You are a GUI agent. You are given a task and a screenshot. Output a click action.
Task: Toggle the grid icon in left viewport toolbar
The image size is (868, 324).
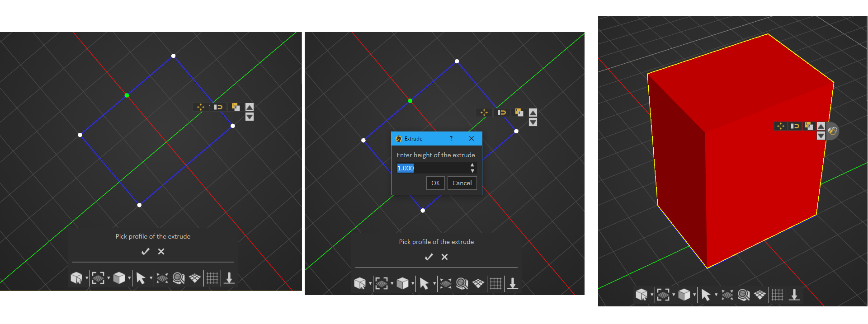tap(212, 278)
